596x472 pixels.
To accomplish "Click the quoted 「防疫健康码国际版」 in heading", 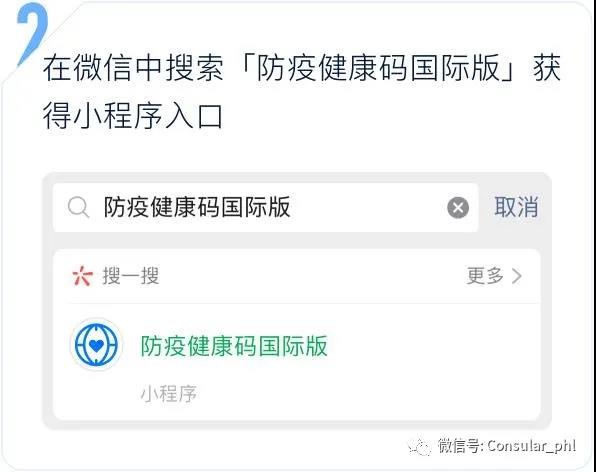I will [x=378, y=68].
